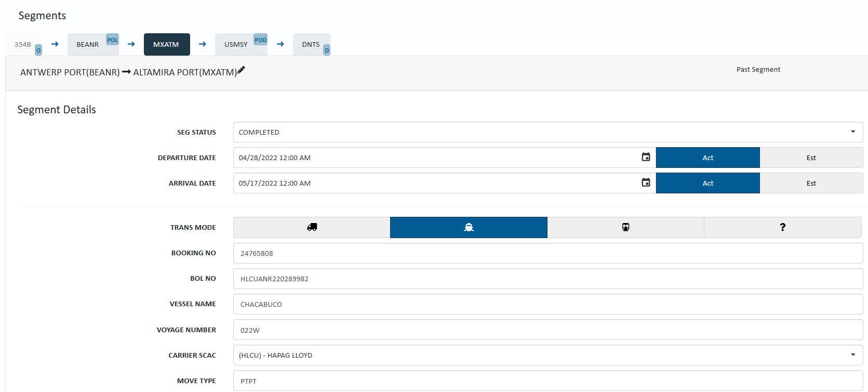Open the USMSY segment tab
This screenshot has width=868, height=392.
click(x=236, y=45)
